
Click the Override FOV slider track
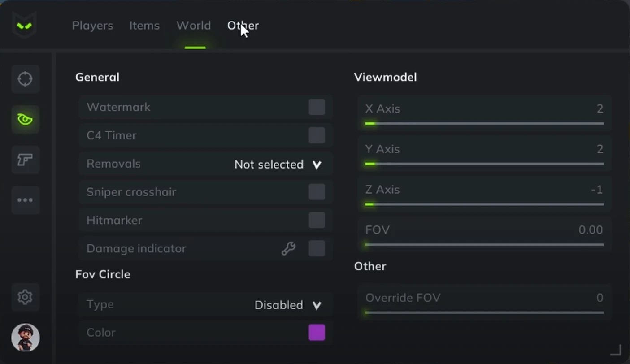(x=484, y=312)
